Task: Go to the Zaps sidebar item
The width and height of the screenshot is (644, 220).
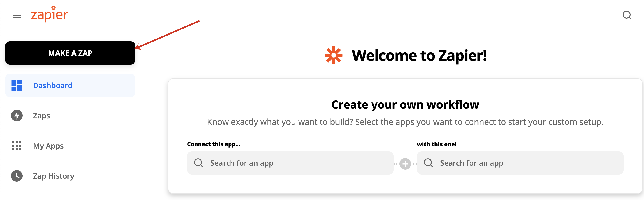Action: coord(41,116)
